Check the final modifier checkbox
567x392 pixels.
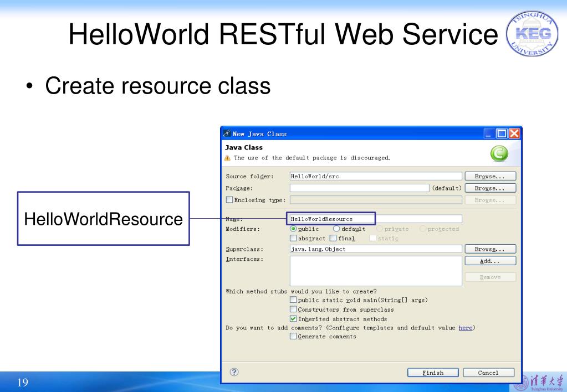click(334, 238)
